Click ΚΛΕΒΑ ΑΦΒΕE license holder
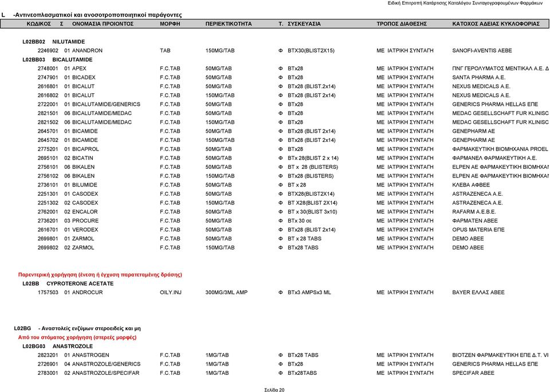Image resolution: width=550 pixels, height=392 pixels. 471,185
